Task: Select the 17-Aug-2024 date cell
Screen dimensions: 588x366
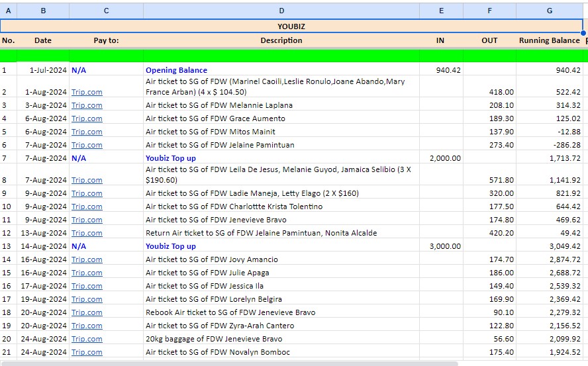Action: [x=43, y=286]
